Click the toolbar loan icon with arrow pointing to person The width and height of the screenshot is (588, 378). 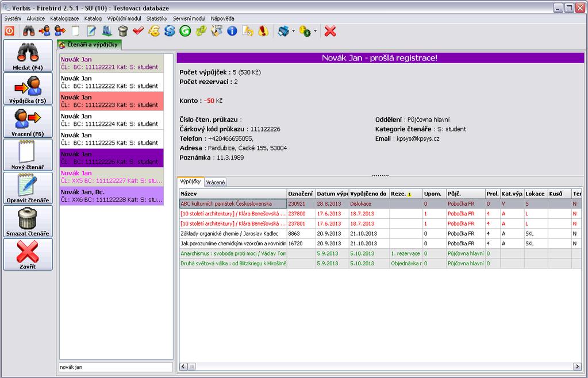(x=44, y=31)
